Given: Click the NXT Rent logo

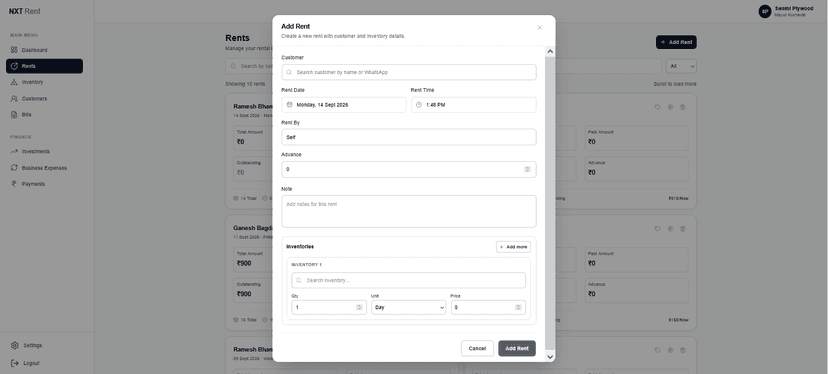Looking at the screenshot, I should 24,11.
